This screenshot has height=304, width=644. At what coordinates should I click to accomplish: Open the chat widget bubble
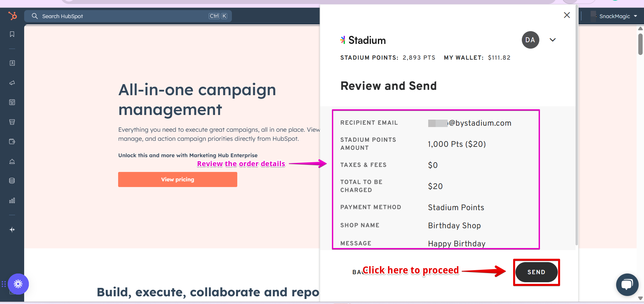point(627,285)
